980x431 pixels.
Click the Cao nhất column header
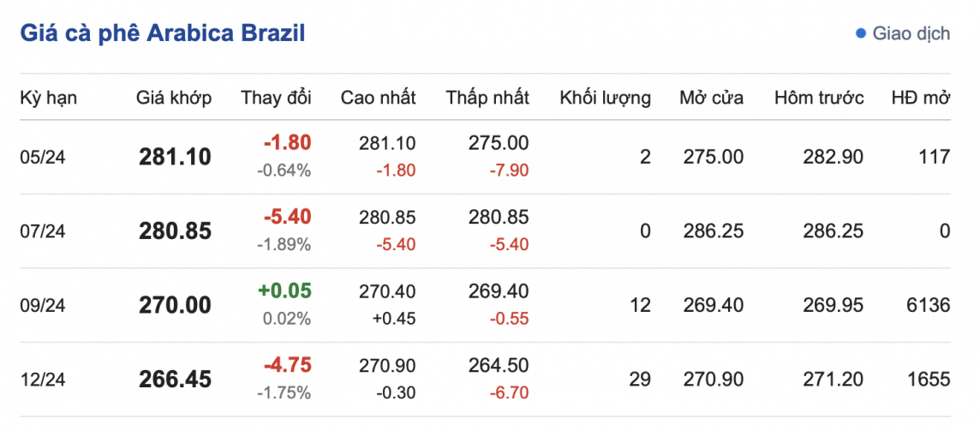click(378, 98)
